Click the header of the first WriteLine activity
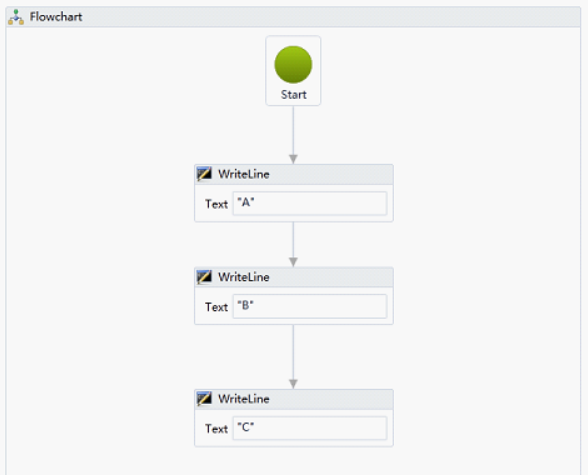Viewport: 588px width, 476px height. (x=294, y=174)
